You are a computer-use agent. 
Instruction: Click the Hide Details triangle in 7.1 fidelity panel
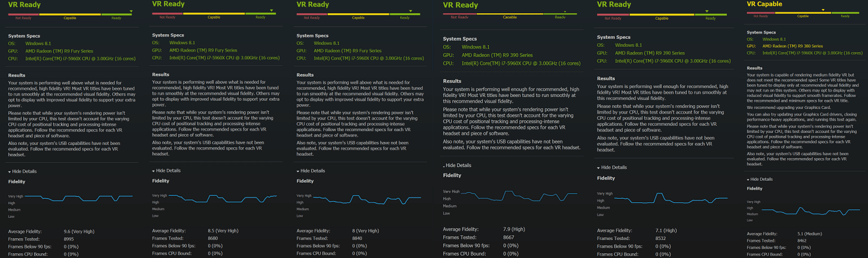tap(599, 168)
